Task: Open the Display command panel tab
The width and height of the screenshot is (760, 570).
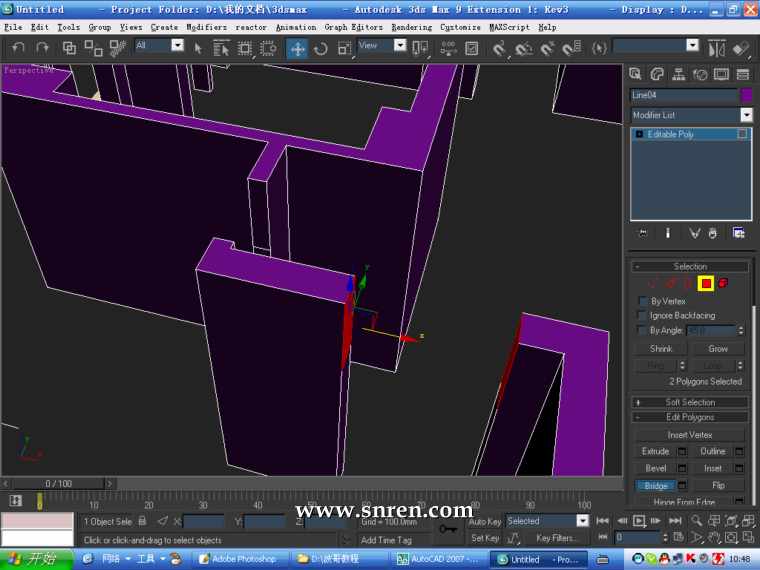Action: tap(721, 74)
